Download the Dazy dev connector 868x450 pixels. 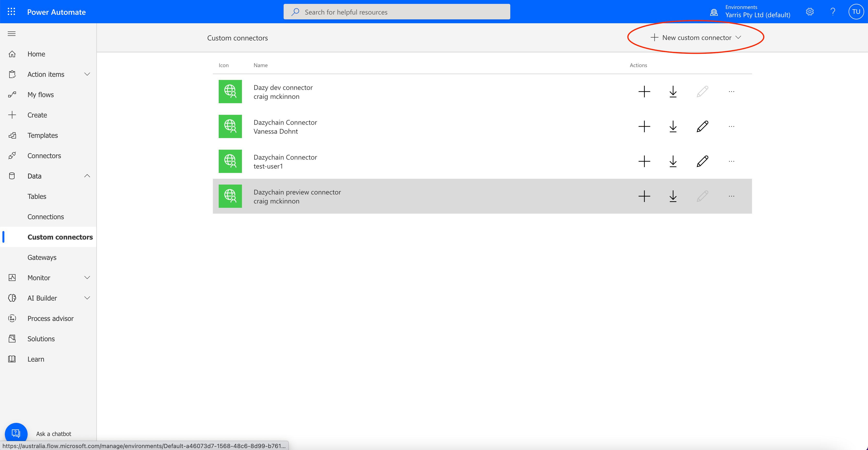tap(673, 91)
